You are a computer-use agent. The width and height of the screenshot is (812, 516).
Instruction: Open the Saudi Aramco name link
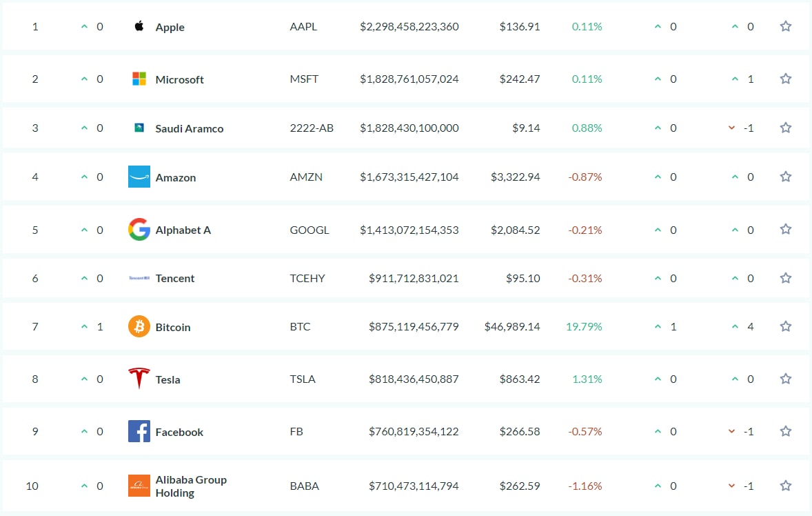[190, 128]
